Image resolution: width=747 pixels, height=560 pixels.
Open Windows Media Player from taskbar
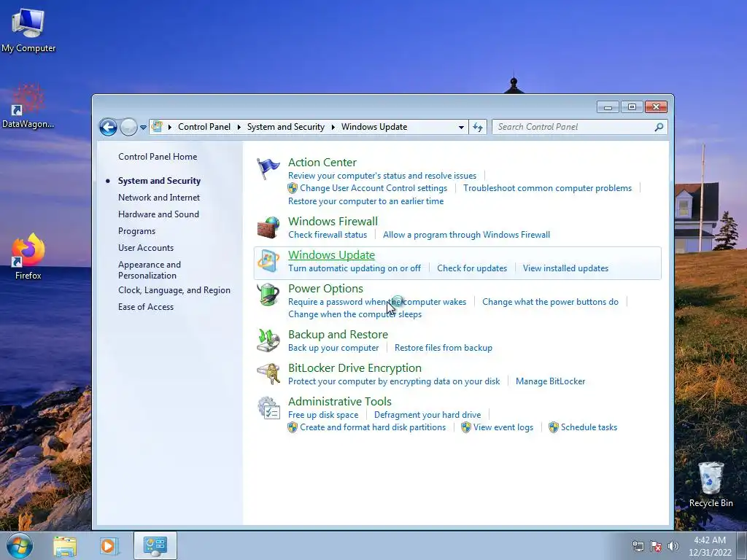[109, 546]
